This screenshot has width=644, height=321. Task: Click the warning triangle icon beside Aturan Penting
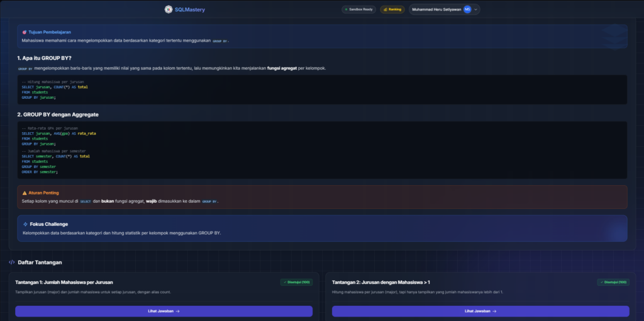coord(25,193)
